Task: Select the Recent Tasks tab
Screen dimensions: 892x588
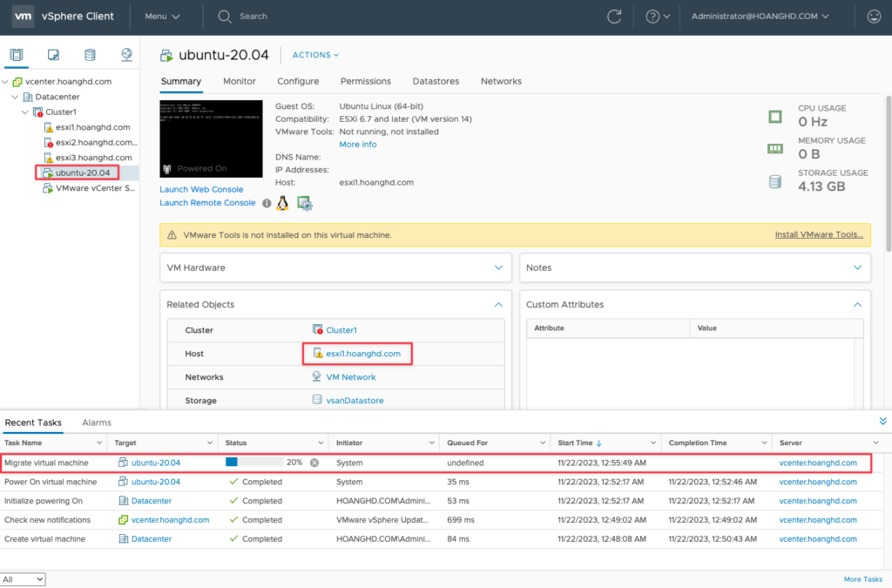Action: [33, 422]
